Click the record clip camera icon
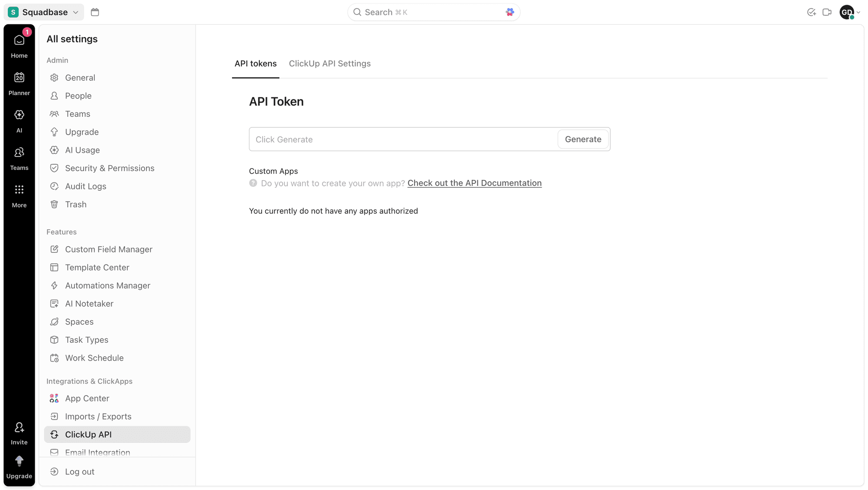The image size is (868, 490). [827, 12]
